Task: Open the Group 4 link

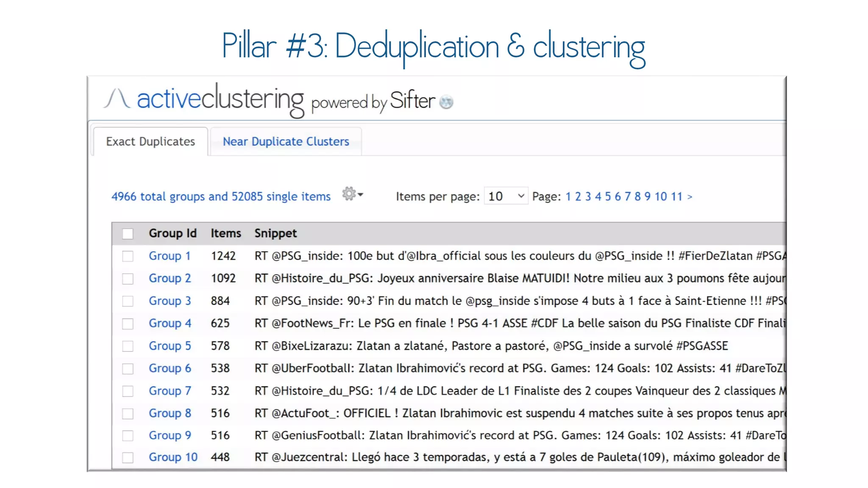Action: [170, 323]
